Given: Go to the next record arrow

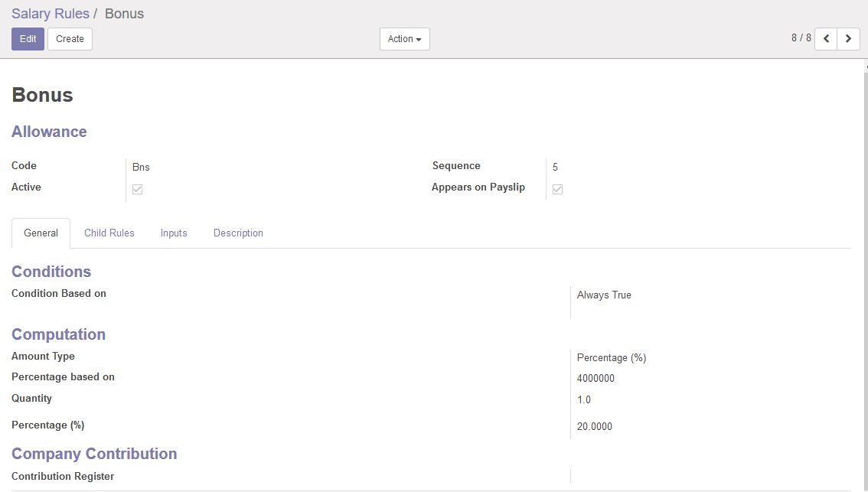Looking at the screenshot, I should [848, 39].
